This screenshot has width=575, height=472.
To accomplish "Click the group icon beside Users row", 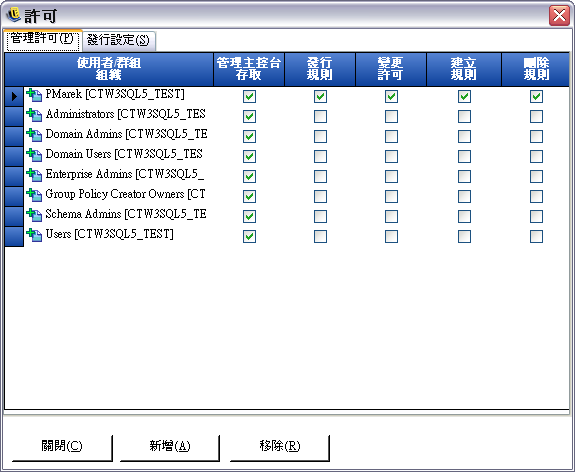I will point(34,235).
